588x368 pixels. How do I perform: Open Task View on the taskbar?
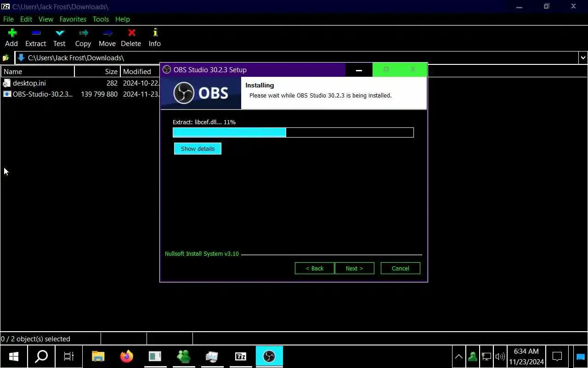pyautogui.click(x=69, y=356)
